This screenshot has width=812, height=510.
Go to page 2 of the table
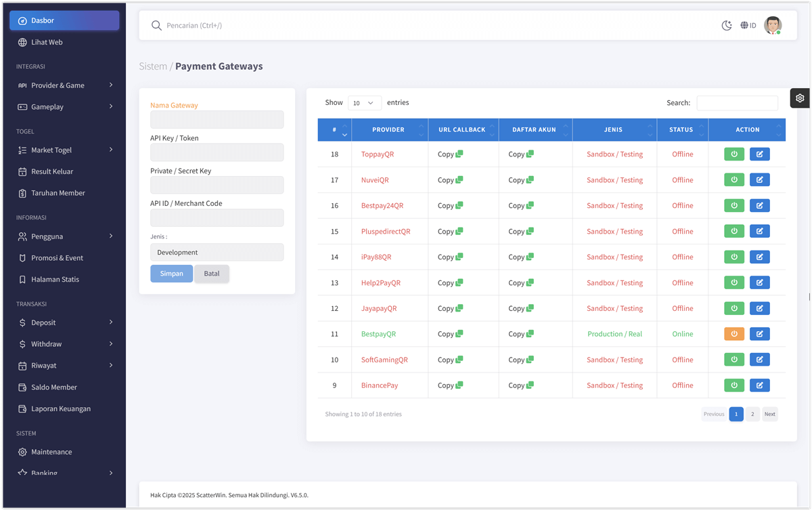click(752, 414)
